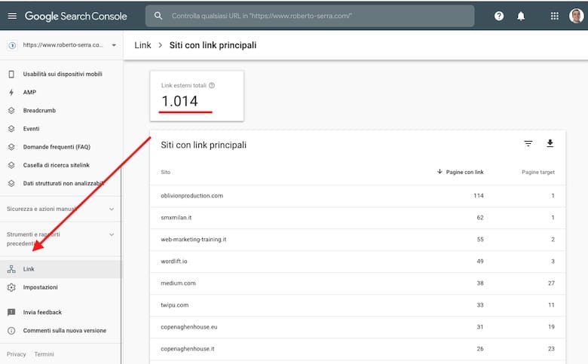Viewport: 588px width, 364px height.
Task: Click the Eventi layers icon
Action: pyautogui.click(x=11, y=129)
